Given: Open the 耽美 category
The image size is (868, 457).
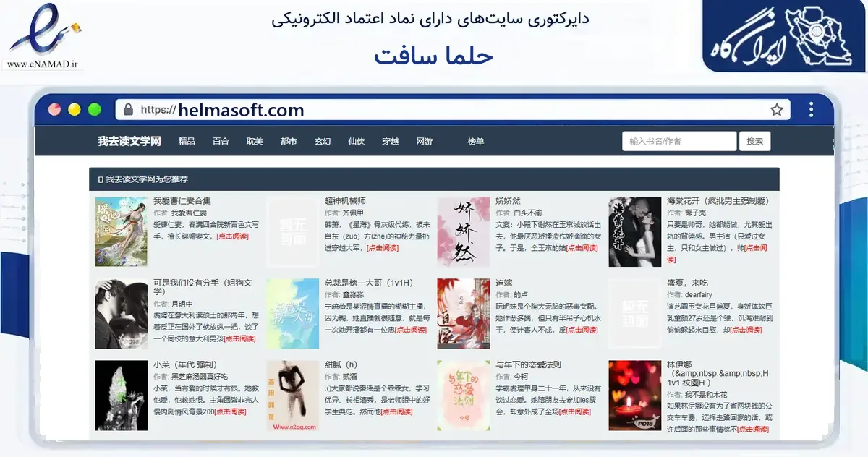Looking at the screenshot, I should pyautogui.click(x=255, y=141).
